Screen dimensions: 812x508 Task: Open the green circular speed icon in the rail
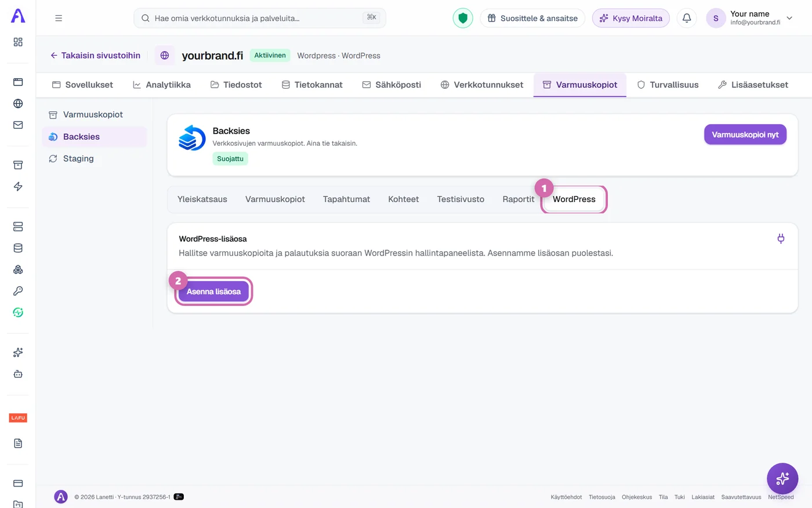click(x=18, y=312)
